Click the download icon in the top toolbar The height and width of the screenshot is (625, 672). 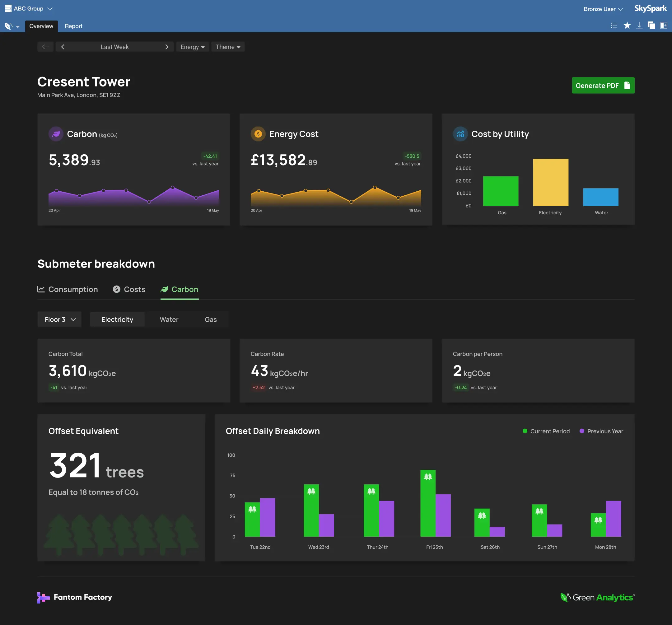point(639,25)
